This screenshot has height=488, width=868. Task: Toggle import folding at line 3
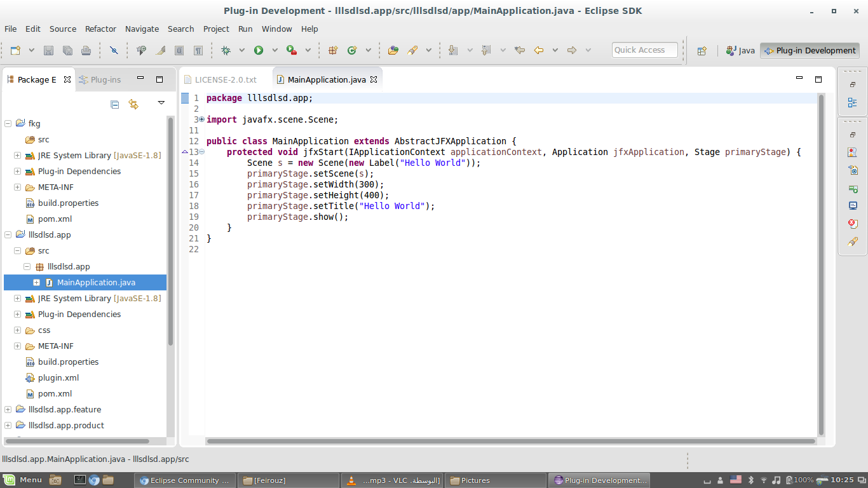202,119
